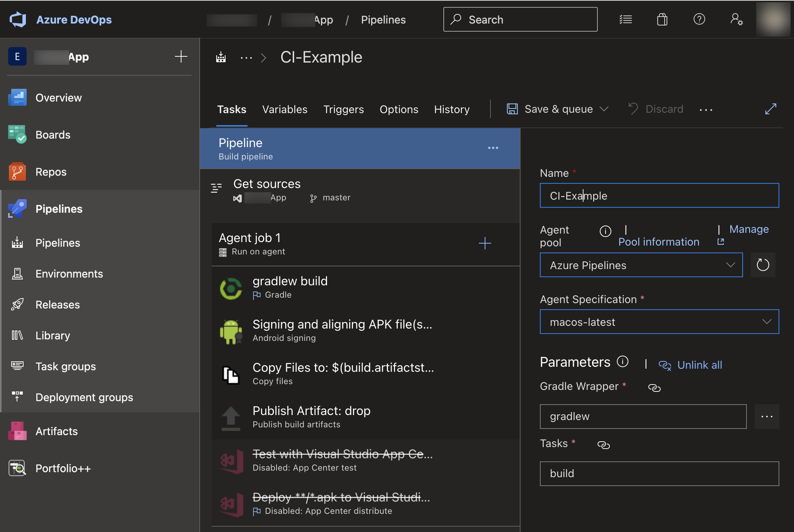
Task: Open user settings icon in header
Action: pos(736,19)
